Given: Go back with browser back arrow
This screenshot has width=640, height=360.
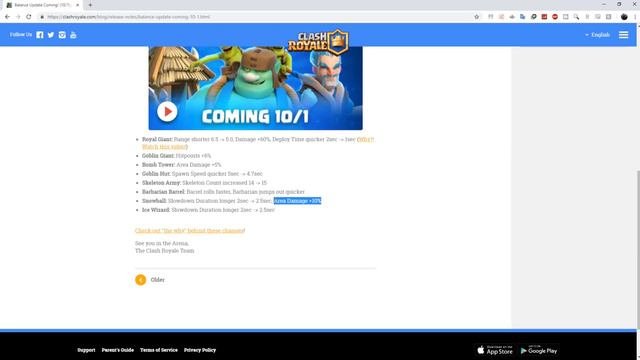Looking at the screenshot, I should 7,17.
